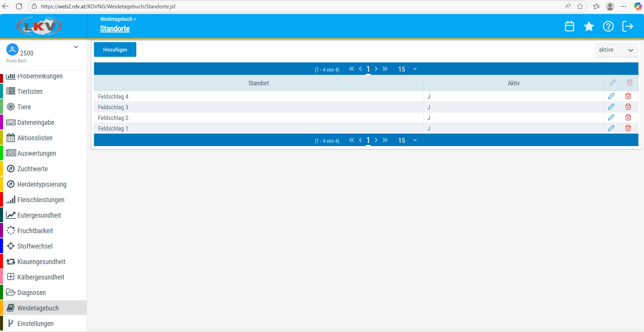Delete Feldschlag 2 with its trash icon
This screenshot has height=332, width=644.
coord(628,117)
